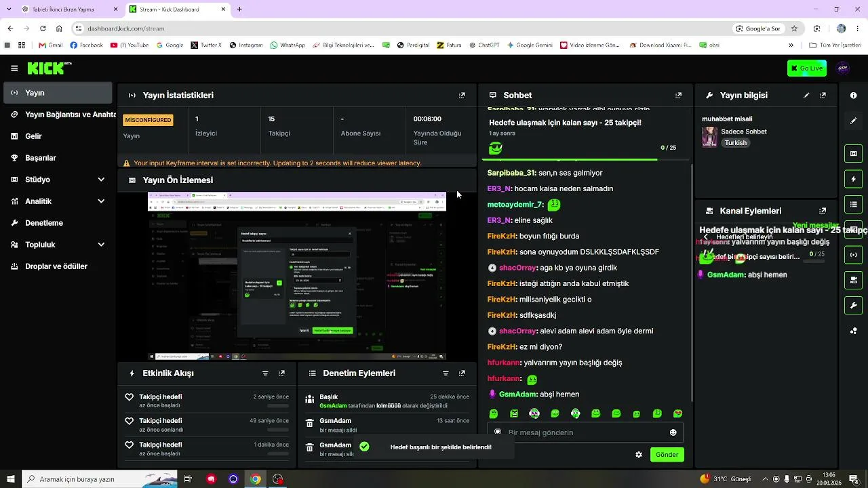This screenshot has height=488, width=868.
Task: Click the Windows taskbar search box
Action: [100, 479]
